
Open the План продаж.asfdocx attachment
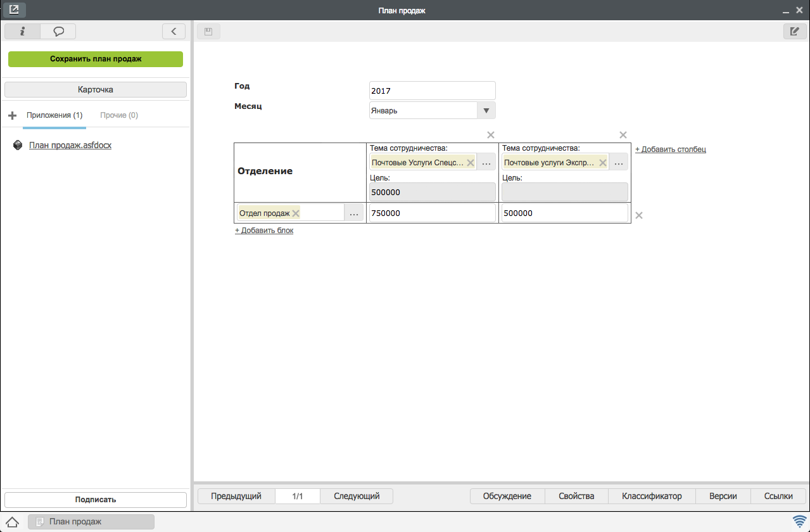[x=70, y=145]
